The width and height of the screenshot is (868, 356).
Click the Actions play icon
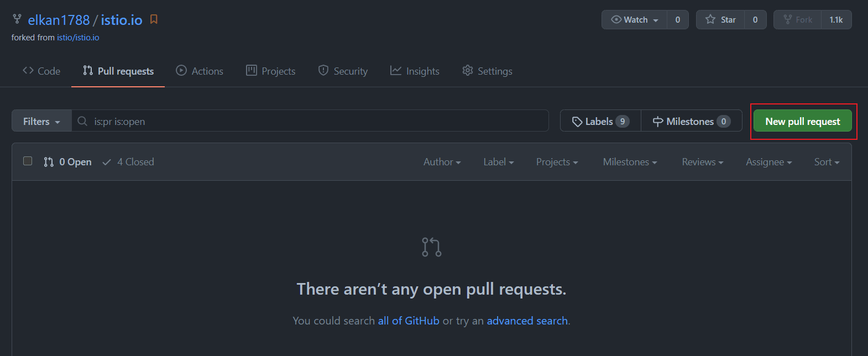[181, 70]
